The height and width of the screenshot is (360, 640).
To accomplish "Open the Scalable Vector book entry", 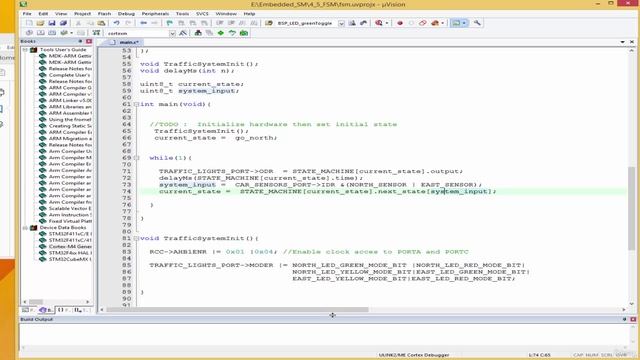I will tap(70, 209).
